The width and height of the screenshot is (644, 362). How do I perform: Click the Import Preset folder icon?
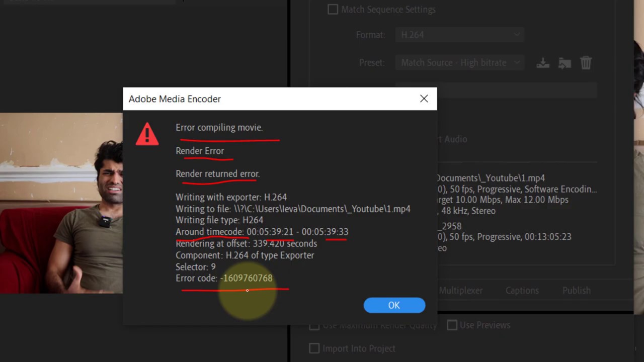point(565,63)
